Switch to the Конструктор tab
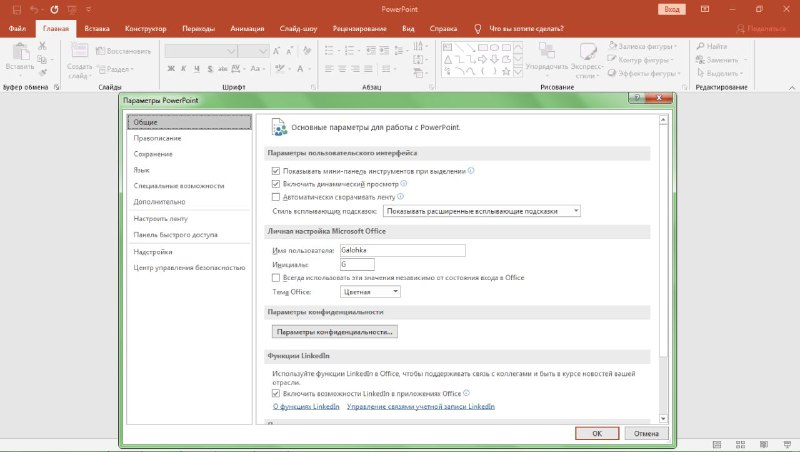The height and width of the screenshot is (452, 800). tap(145, 29)
